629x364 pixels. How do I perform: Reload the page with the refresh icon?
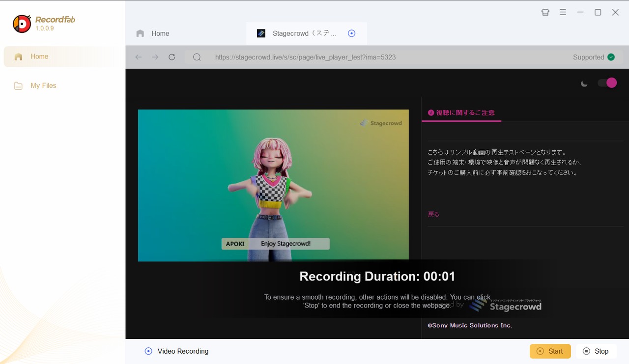click(172, 57)
